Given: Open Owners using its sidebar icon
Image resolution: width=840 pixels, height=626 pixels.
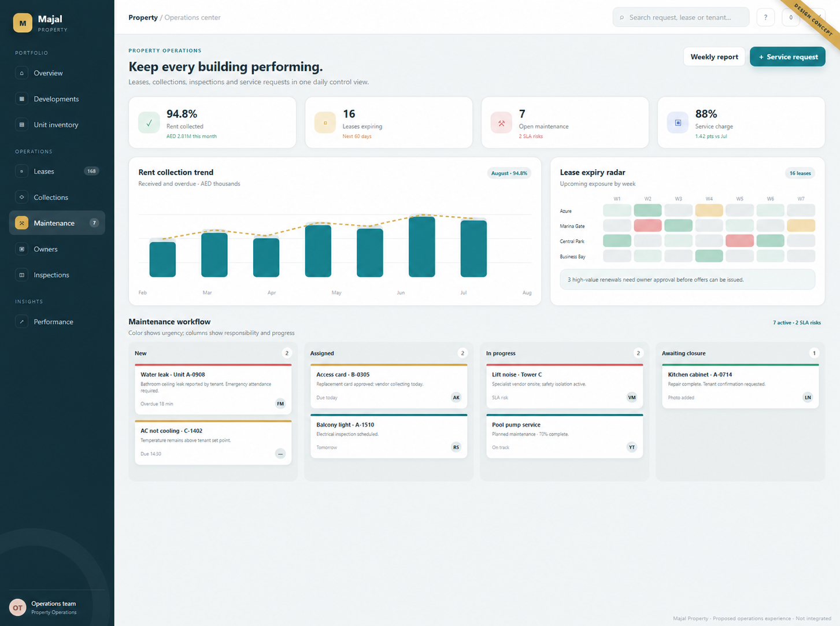Looking at the screenshot, I should [x=22, y=249].
